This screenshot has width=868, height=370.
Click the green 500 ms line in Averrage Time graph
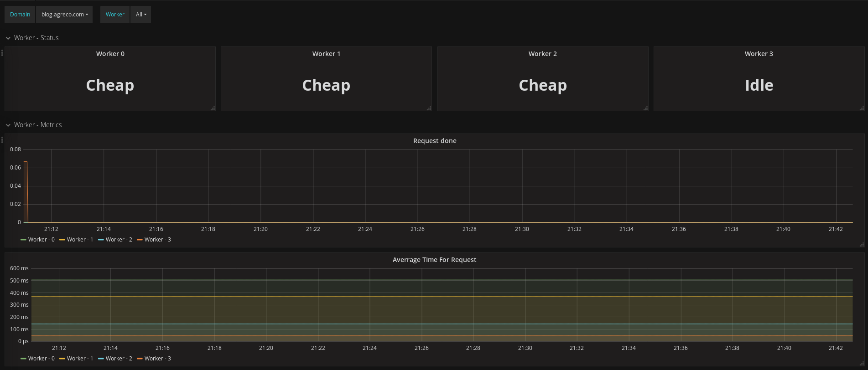click(x=442, y=279)
